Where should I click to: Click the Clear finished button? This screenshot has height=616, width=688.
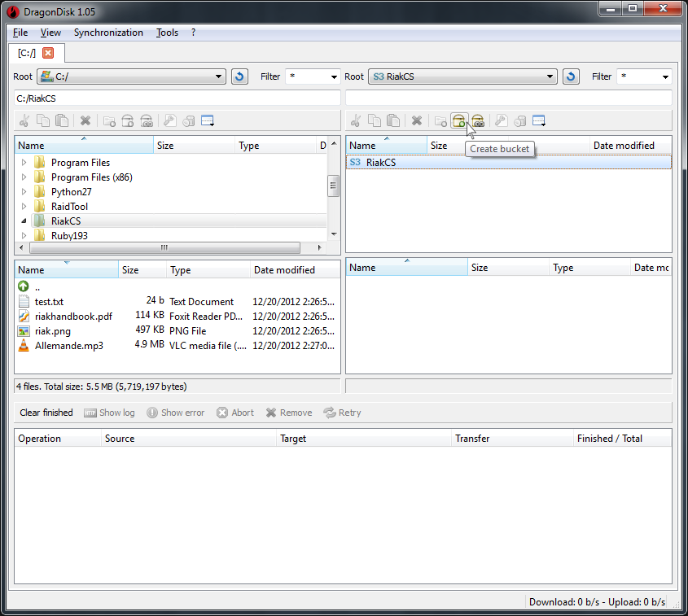click(x=46, y=413)
